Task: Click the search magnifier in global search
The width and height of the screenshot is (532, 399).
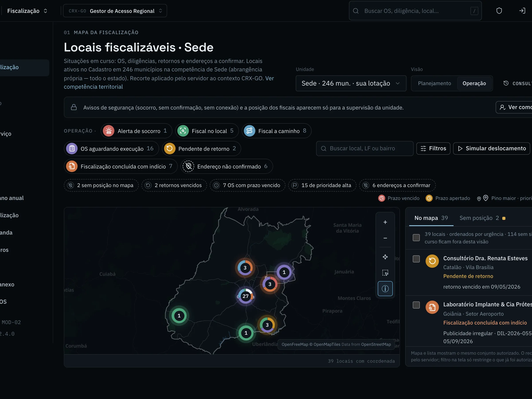Action: (x=356, y=11)
